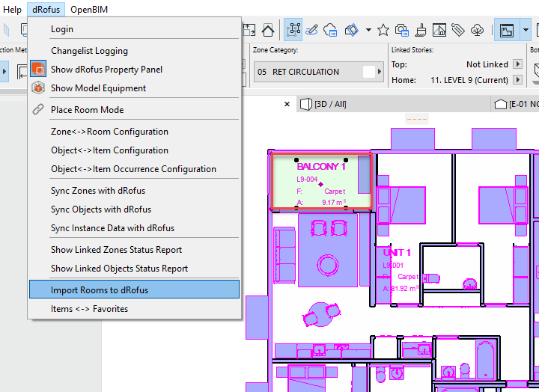Click Login in the dRofus menu
Image resolution: width=539 pixels, height=392 pixels.
tap(62, 29)
